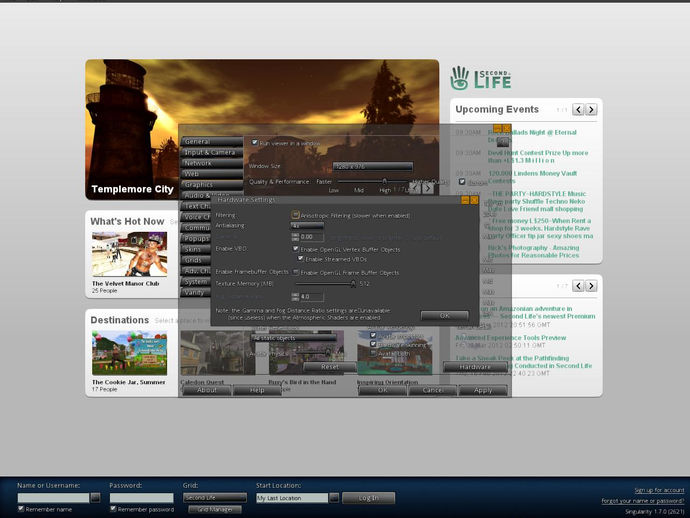Toggle Avatar cloth checkbox

point(373,353)
